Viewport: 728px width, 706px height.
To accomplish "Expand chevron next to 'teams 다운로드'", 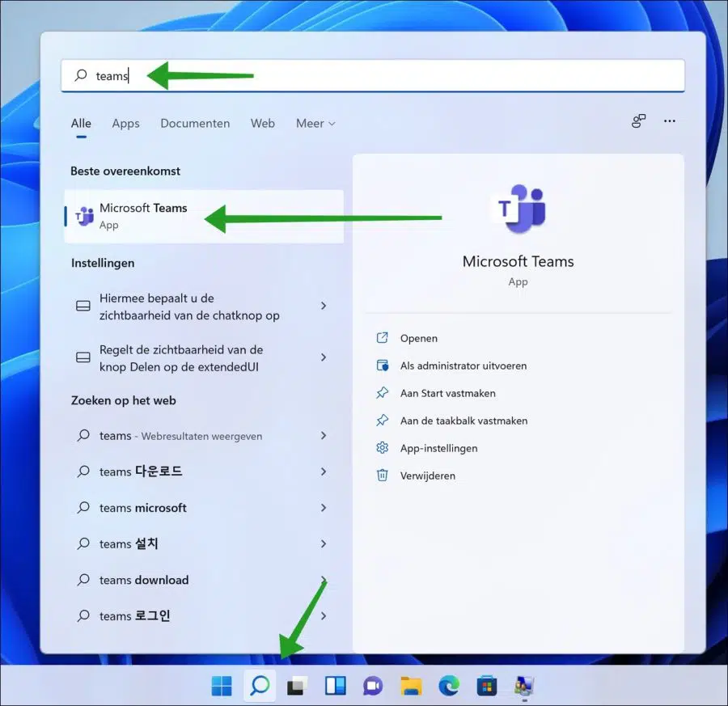I will pos(324,471).
